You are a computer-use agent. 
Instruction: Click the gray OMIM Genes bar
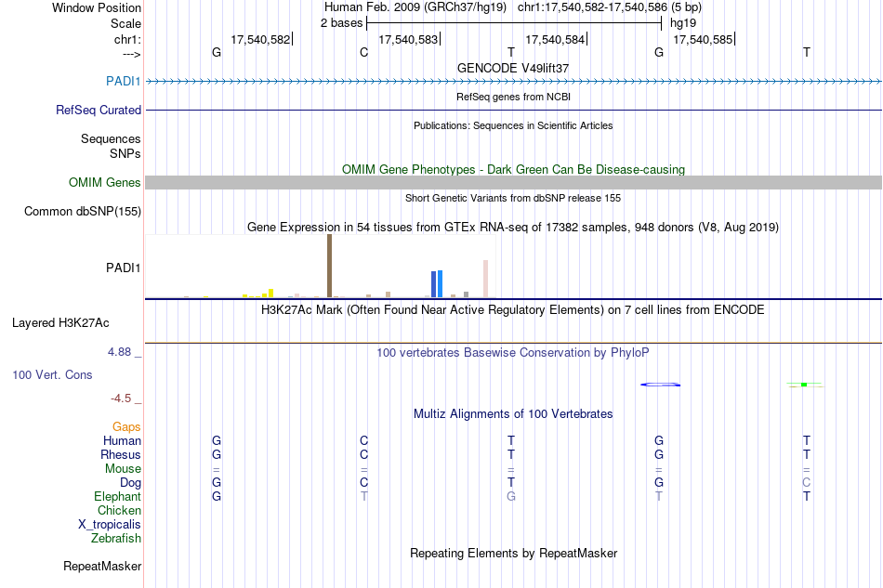(514, 182)
